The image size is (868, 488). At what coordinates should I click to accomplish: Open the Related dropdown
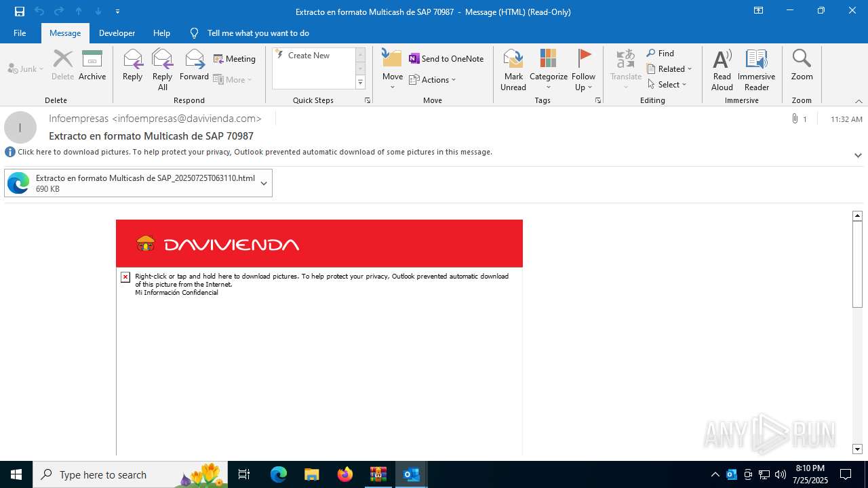point(669,69)
